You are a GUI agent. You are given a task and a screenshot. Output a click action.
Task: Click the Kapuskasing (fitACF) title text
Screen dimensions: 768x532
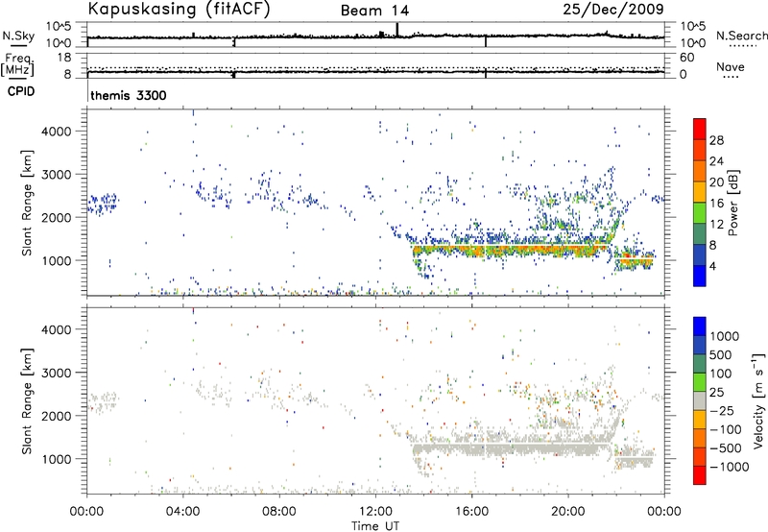[x=179, y=9]
